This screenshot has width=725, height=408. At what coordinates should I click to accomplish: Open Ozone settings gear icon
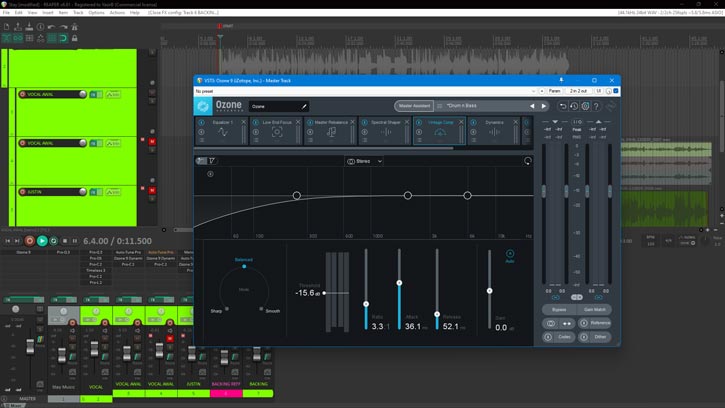585,106
